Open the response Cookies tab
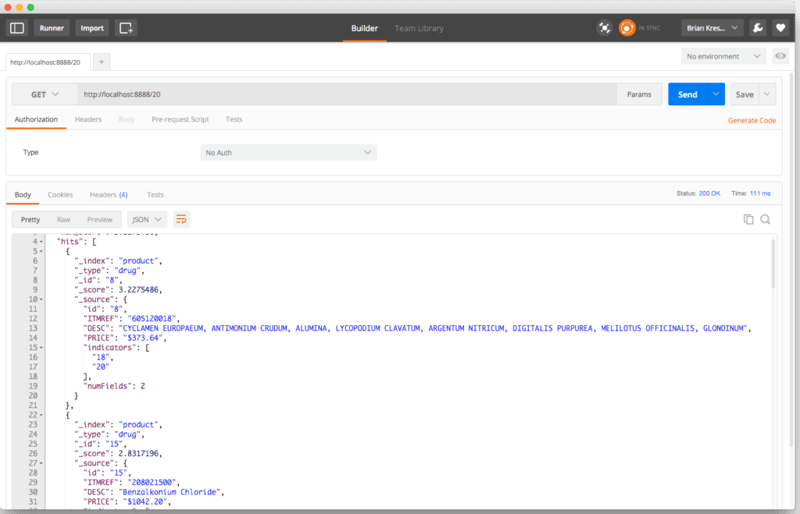This screenshot has height=514, width=800. click(60, 194)
